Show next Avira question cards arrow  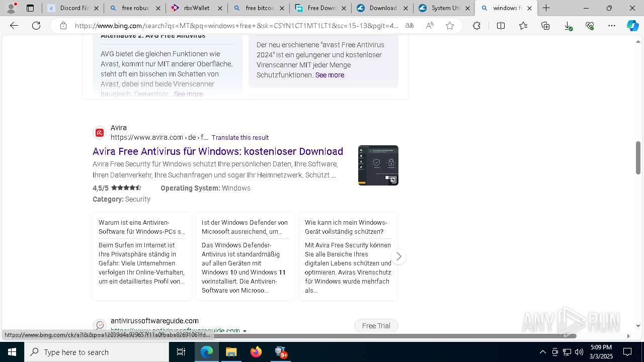click(x=398, y=256)
